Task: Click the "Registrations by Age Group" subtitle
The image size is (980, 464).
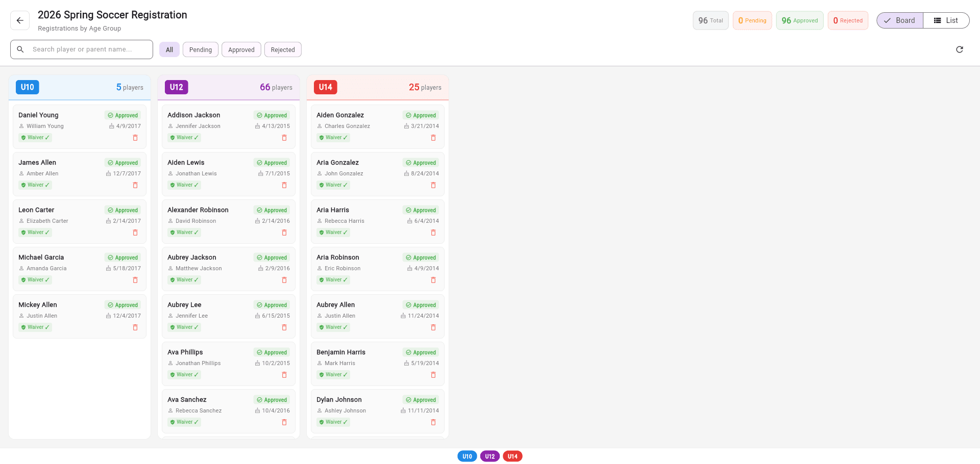Action: tap(80, 29)
